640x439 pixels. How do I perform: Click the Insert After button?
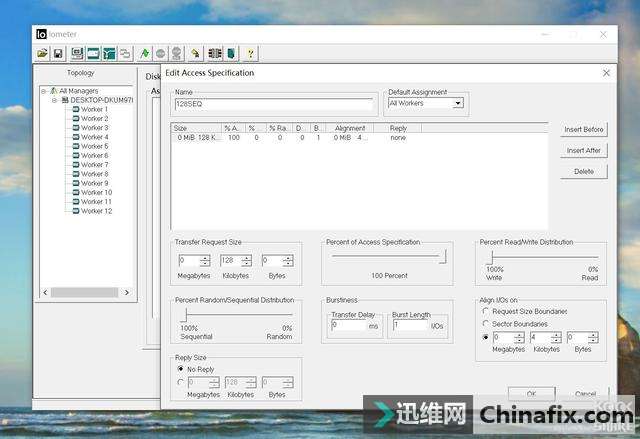pos(584,151)
